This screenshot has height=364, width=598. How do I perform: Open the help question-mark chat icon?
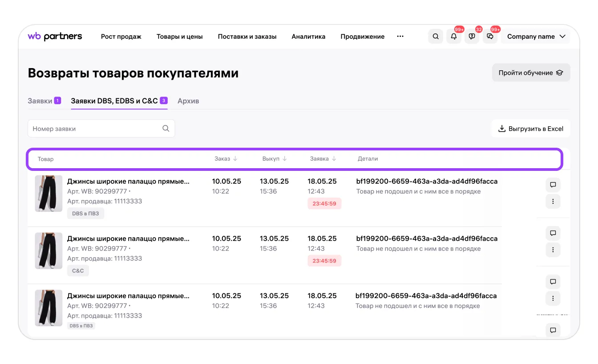click(x=472, y=36)
